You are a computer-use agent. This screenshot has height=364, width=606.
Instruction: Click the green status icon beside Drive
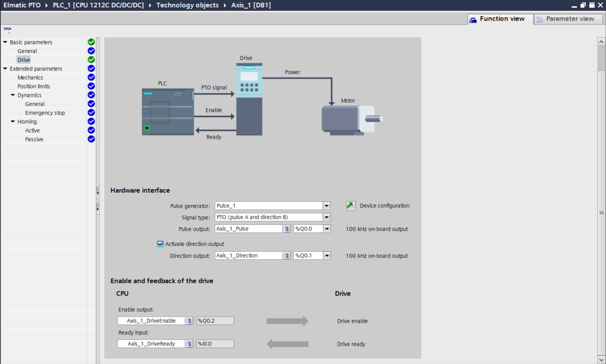pyautogui.click(x=91, y=60)
